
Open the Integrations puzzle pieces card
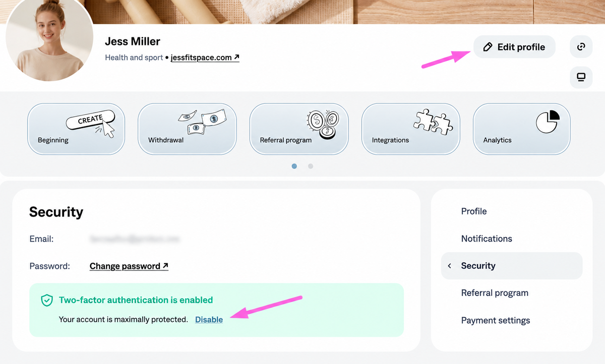(411, 129)
